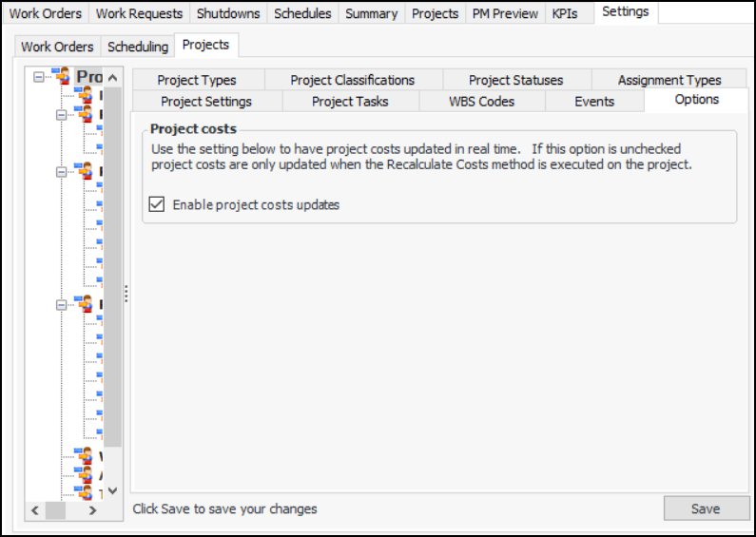Image resolution: width=756 pixels, height=537 pixels.
Task: Click the tree's horizontal scroll right arrow
Action: 92,510
